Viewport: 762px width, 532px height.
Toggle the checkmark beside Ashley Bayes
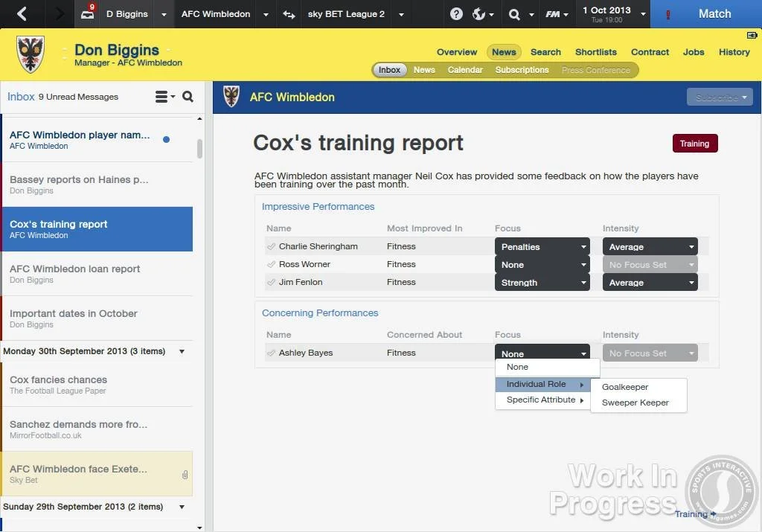pyautogui.click(x=270, y=353)
